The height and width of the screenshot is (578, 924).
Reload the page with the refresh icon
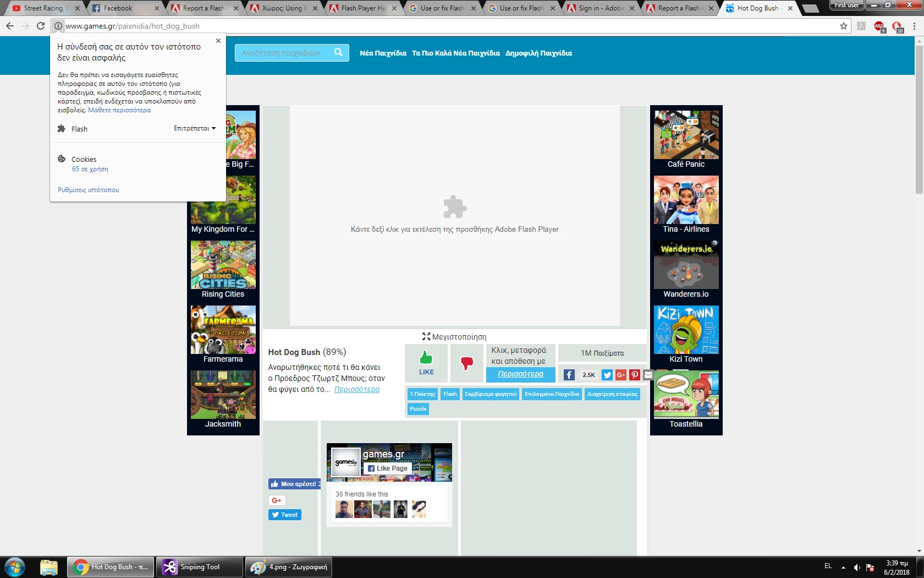41,26
